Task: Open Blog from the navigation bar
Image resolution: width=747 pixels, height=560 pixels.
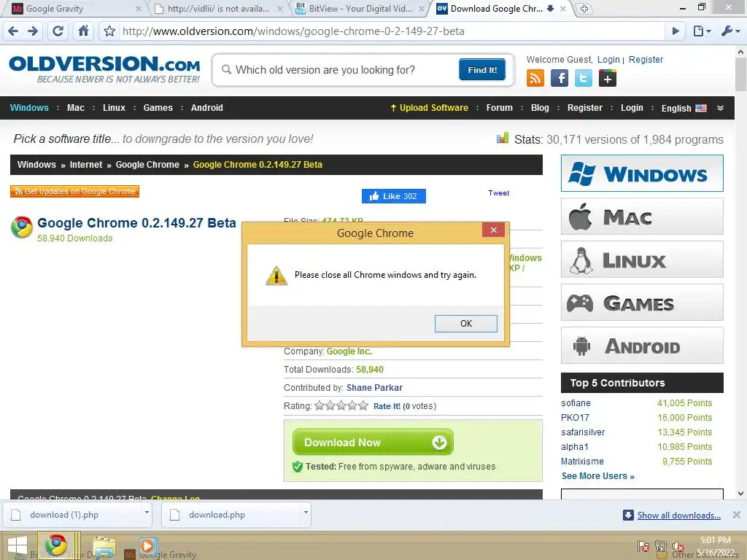Action: click(x=540, y=108)
